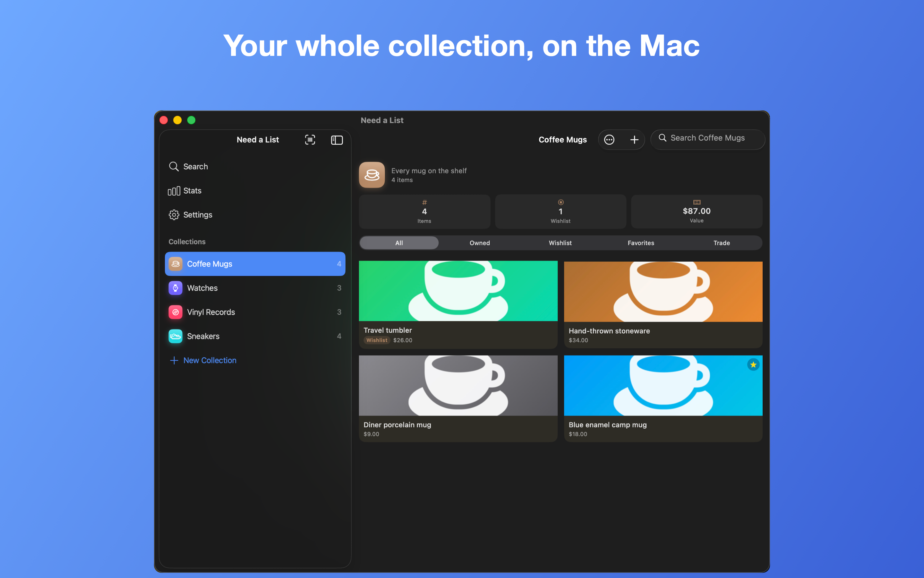Click the 4 Items stat card
Screen dimensions: 924x578
pos(424,212)
